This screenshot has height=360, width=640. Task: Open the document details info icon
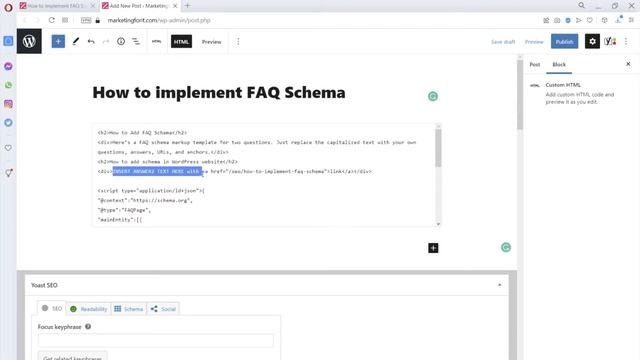[x=121, y=41]
